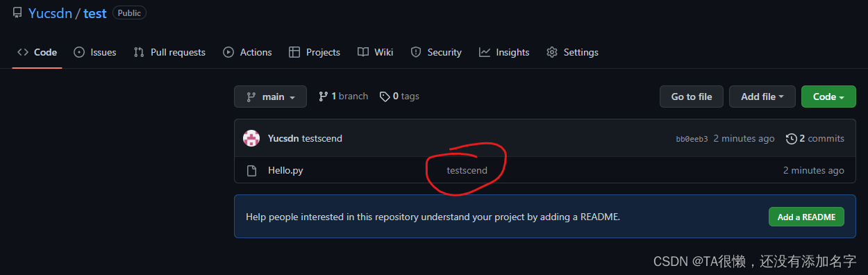
Task: Click the Yucsdn owner link
Action: pyautogui.click(x=50, y=13)
